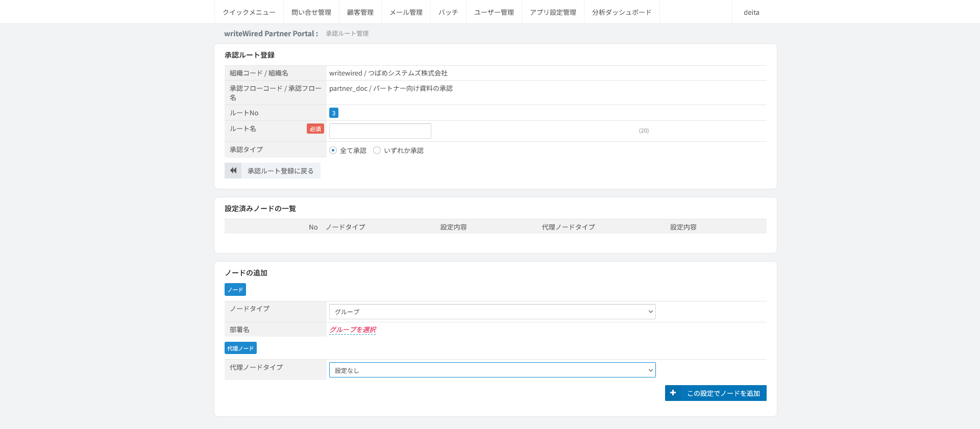The image size is (980, 429).
Task: Select the いずれか承認 radio button
Action: tap(377, 150)
